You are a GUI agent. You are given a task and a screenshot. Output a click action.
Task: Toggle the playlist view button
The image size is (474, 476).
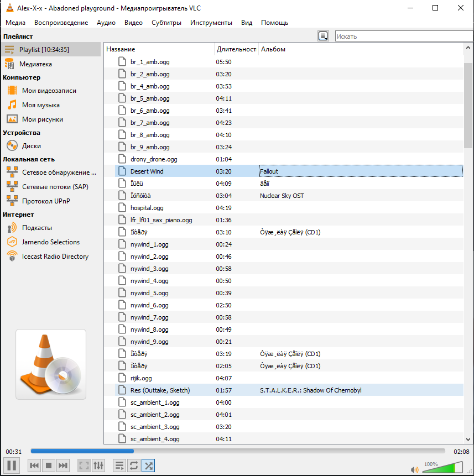[x=119, y=465]
